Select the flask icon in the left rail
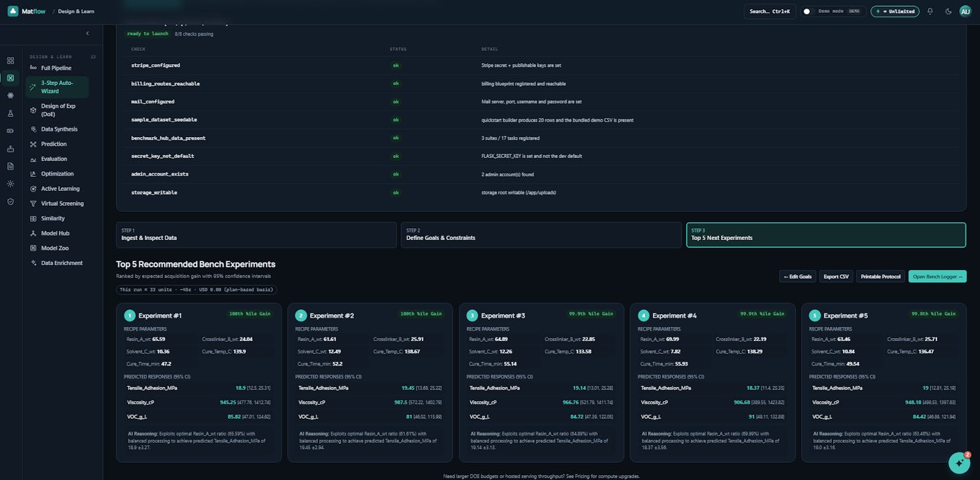The height and width of the screenshot is (480, 980). coord(10,113)
